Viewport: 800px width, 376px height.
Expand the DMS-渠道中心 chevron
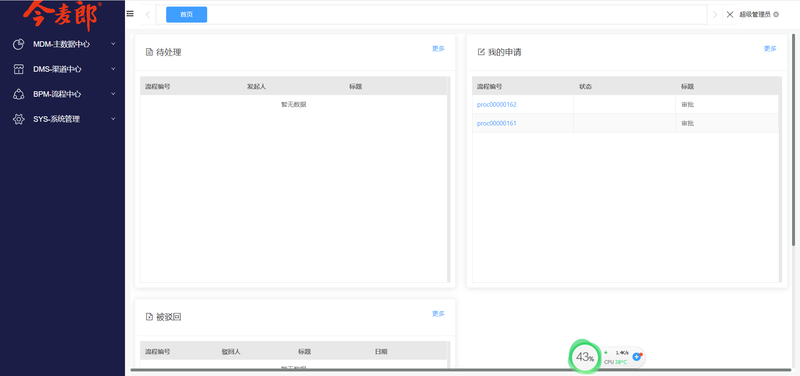tap(113, 69)
